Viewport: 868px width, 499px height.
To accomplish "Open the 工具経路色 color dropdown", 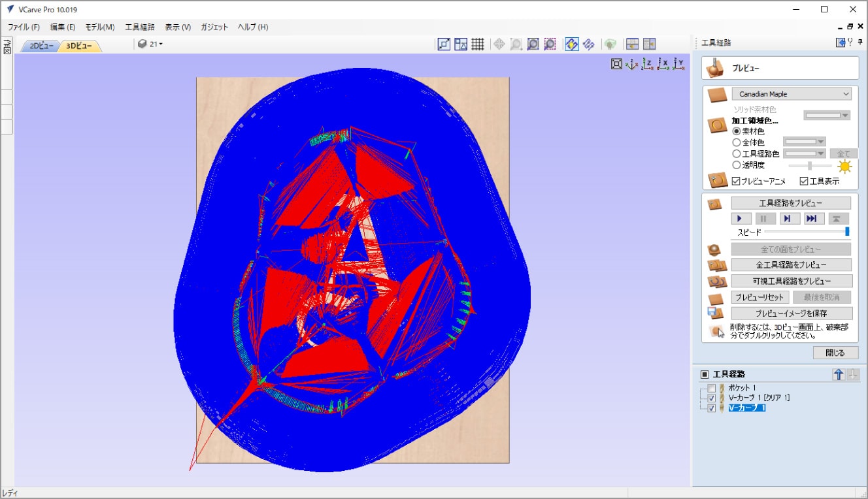I will pyautogui.click(x=805, y=153).
